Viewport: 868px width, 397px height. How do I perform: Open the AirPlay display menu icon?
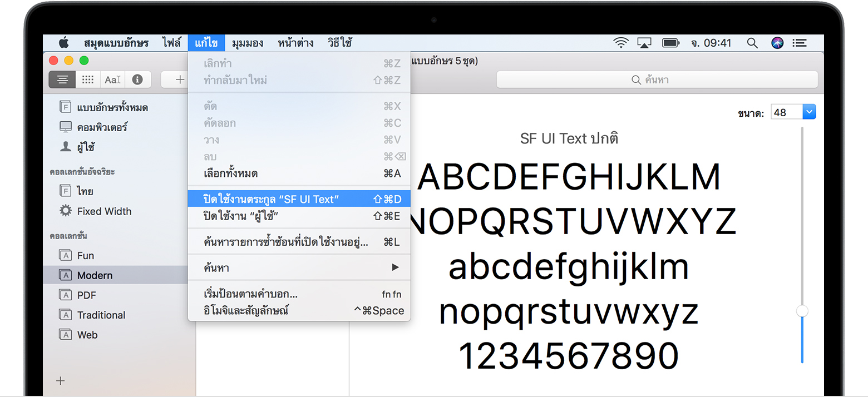(644, 43)
